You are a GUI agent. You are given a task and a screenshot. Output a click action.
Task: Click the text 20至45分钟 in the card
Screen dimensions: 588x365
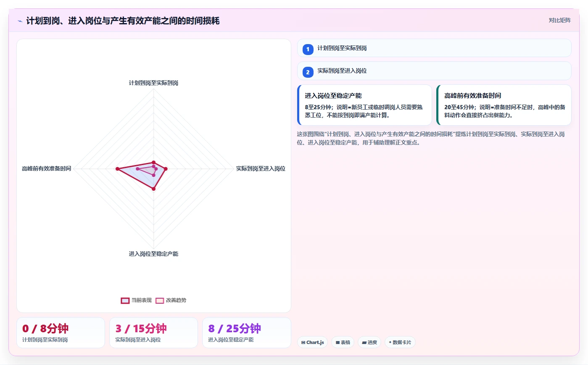(x=459, y=107)
